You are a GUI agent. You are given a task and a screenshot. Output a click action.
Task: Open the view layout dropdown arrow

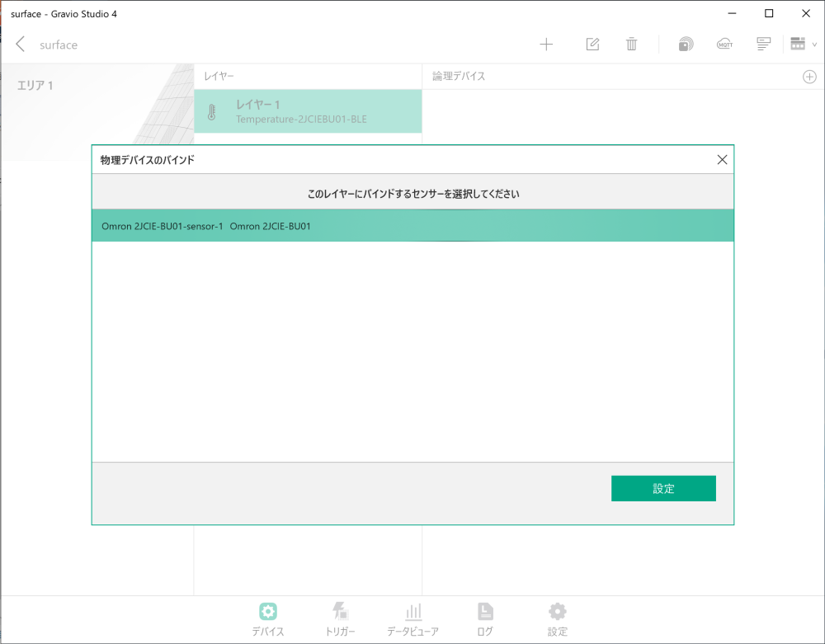pos(814,45)
